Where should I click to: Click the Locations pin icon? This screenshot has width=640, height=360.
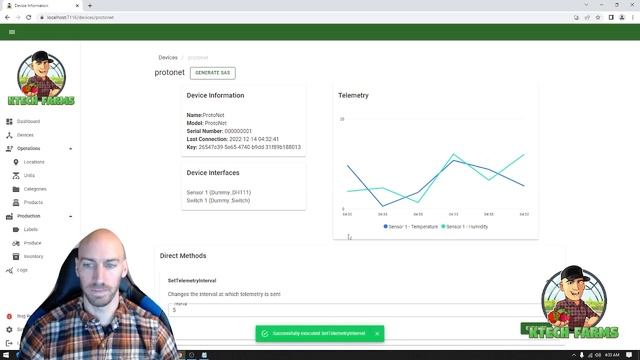pos(16,162)
